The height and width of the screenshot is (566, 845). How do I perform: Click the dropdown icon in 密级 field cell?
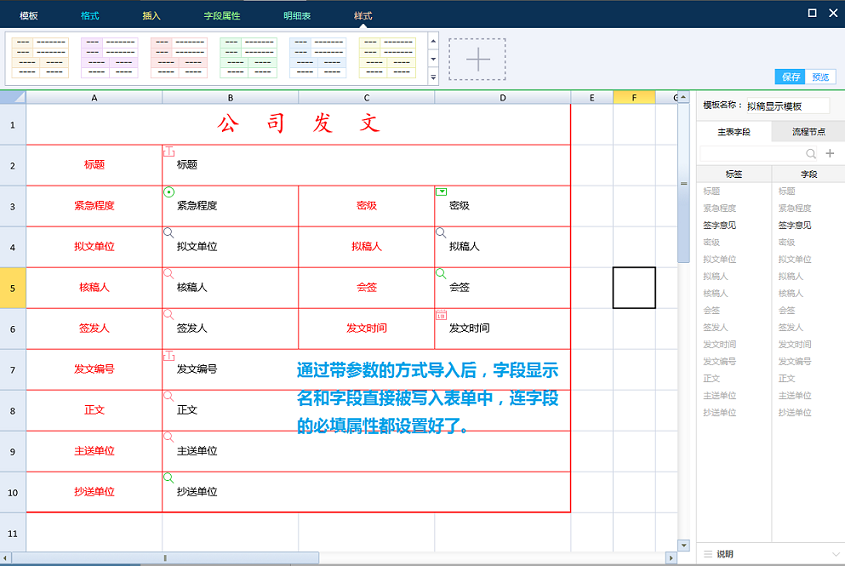click(441, 191)
